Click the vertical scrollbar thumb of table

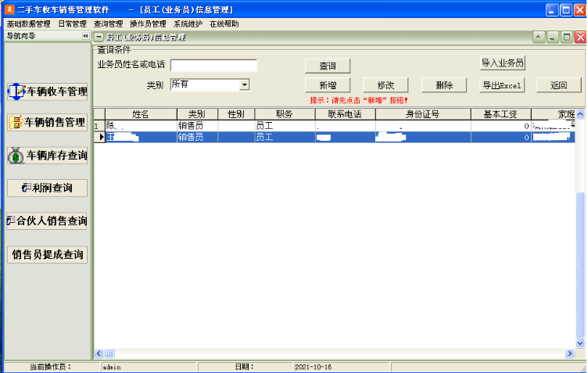(x=580, y=264)
